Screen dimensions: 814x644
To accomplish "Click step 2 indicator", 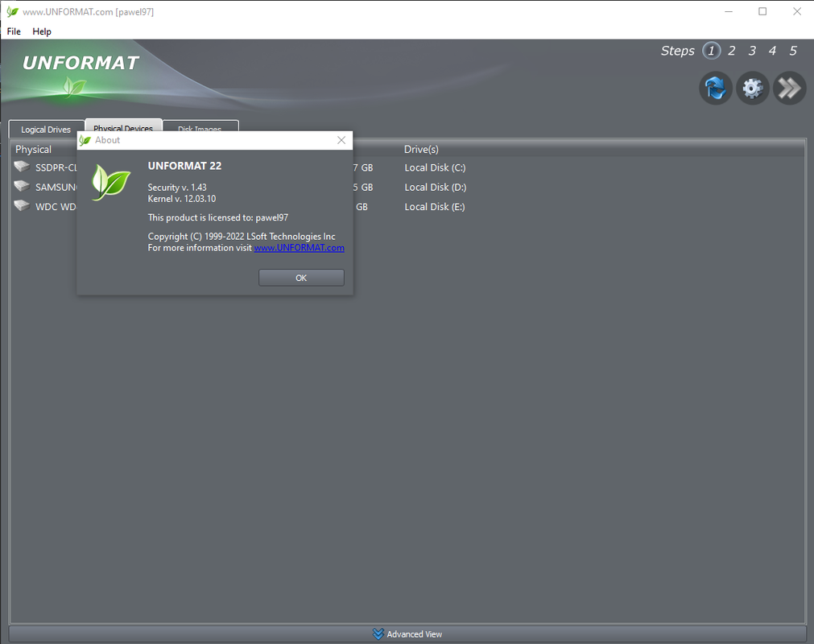I will [x=731, y=51].
